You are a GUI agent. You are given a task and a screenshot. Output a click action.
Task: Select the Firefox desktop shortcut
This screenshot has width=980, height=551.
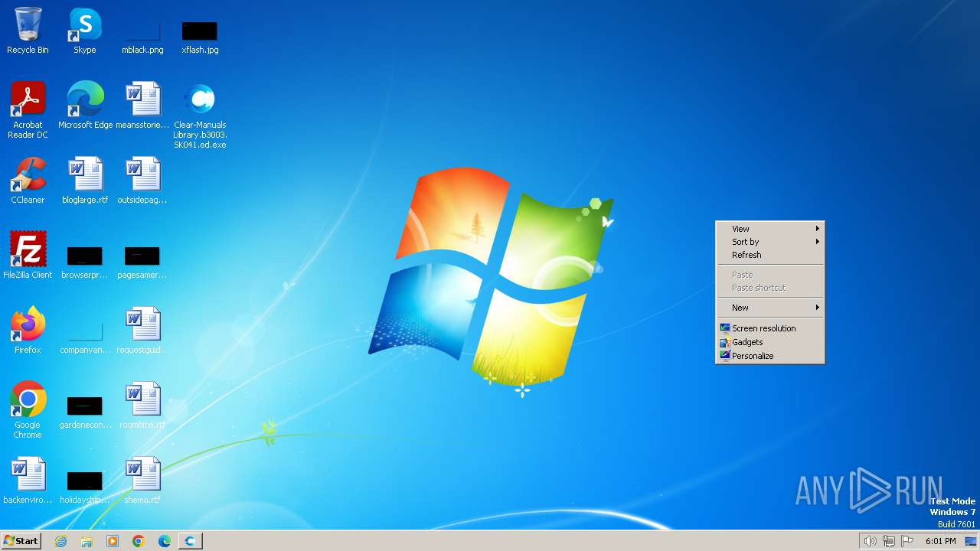tap(28, 331)
